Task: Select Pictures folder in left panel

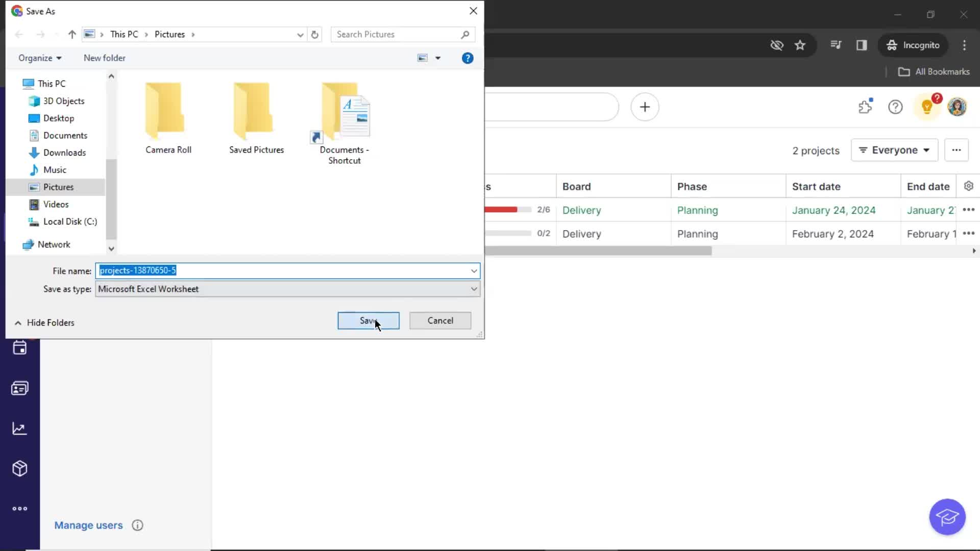Action: 59,187
